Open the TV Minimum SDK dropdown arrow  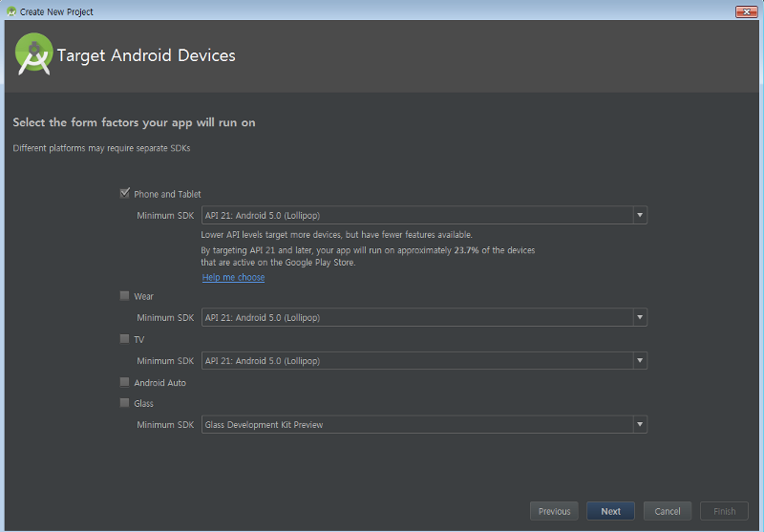640,361
